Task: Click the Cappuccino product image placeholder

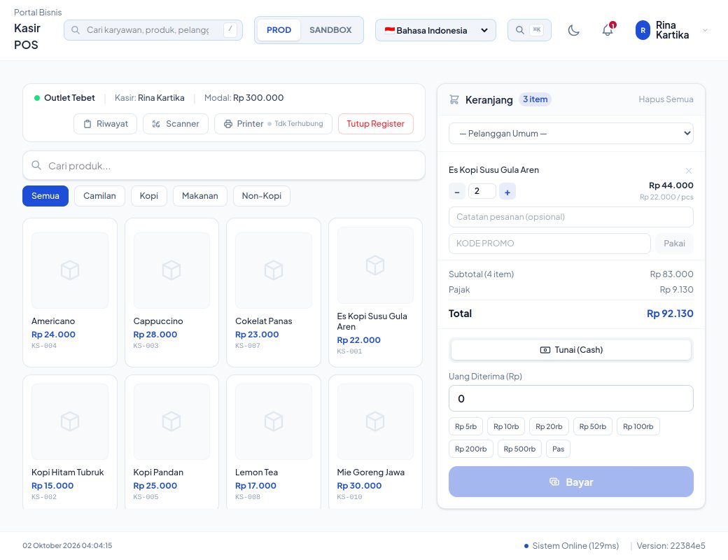Action: pyautogui.click(x=171, y=270)
